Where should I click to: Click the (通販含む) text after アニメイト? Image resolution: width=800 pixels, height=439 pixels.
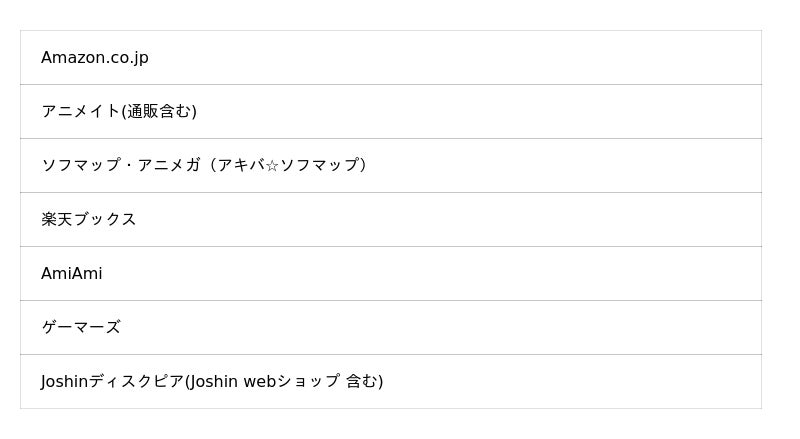pos(159,112)
